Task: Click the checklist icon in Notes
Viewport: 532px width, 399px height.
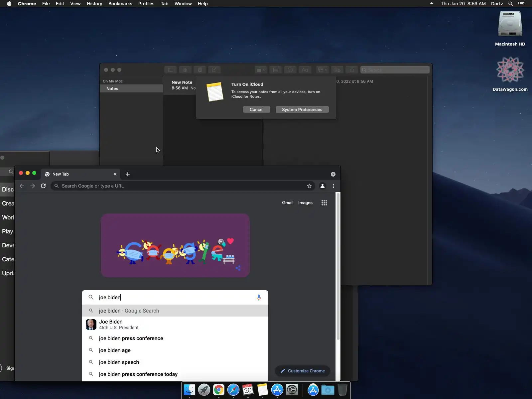Action: pyautogui.click(x=290, y=70)
